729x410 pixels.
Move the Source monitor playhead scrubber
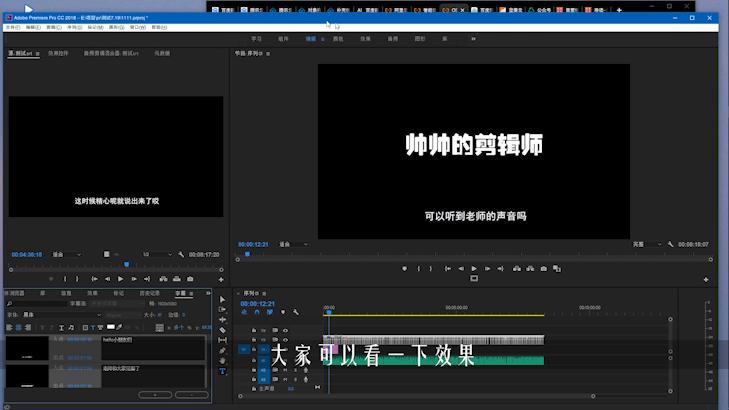click(x=126, y=265)
